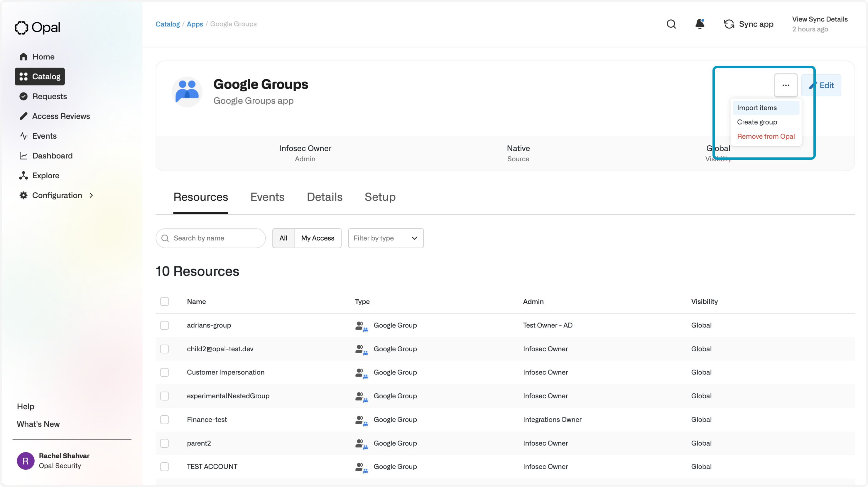This screenshot has height=487, width=868.
Task: Click Catalog breadcrumb link
Action: pos(168,24)
